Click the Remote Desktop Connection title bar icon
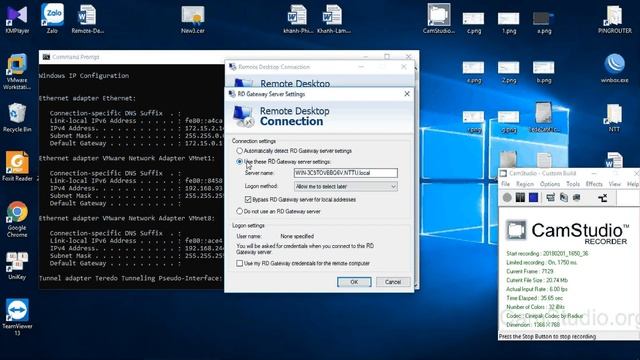Image resolution: width=640 pixels, height=360 pixels. click(233, 67)
